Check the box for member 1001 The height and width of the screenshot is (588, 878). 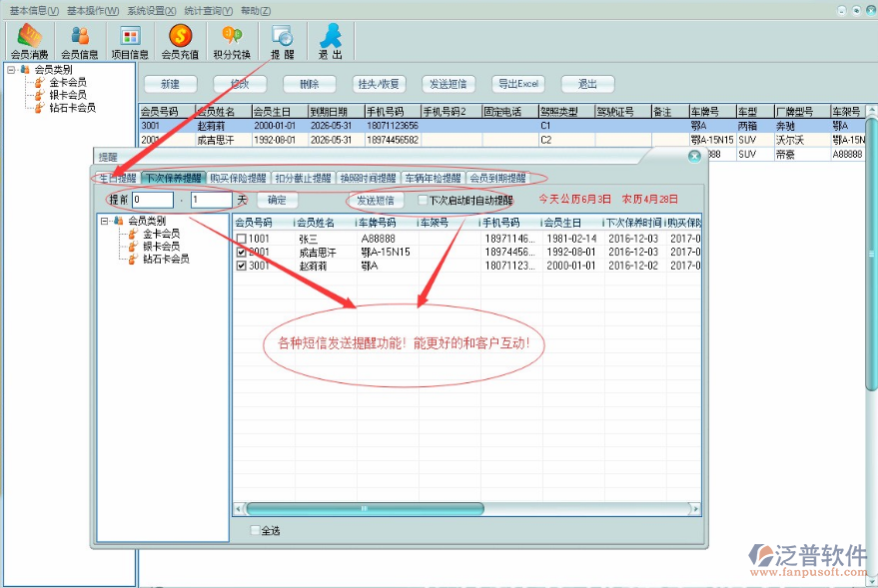click(241, 240)
